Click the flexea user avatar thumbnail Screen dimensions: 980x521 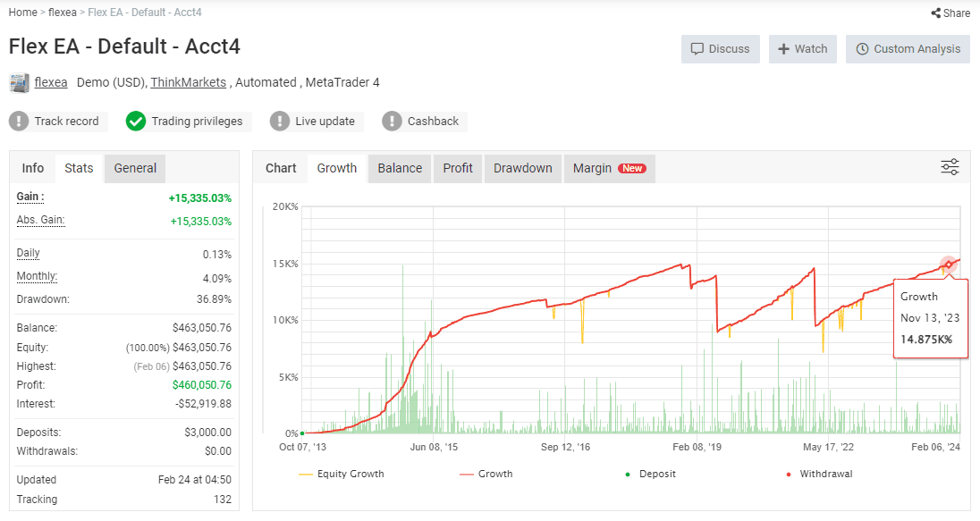point(20,83)
